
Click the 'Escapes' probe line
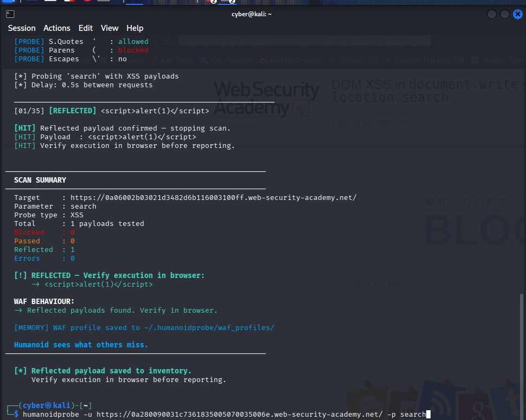coord(70,59)
